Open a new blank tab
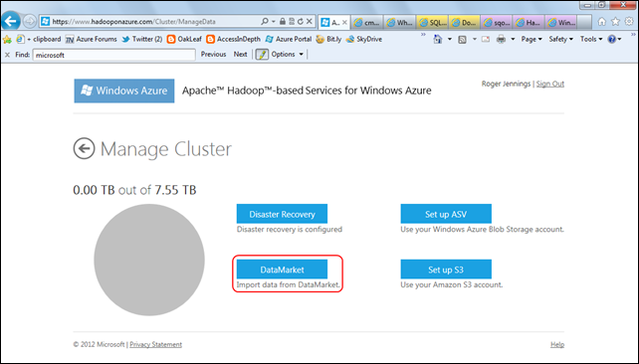This screenshot has height=364, width=639. coord(584,23)
